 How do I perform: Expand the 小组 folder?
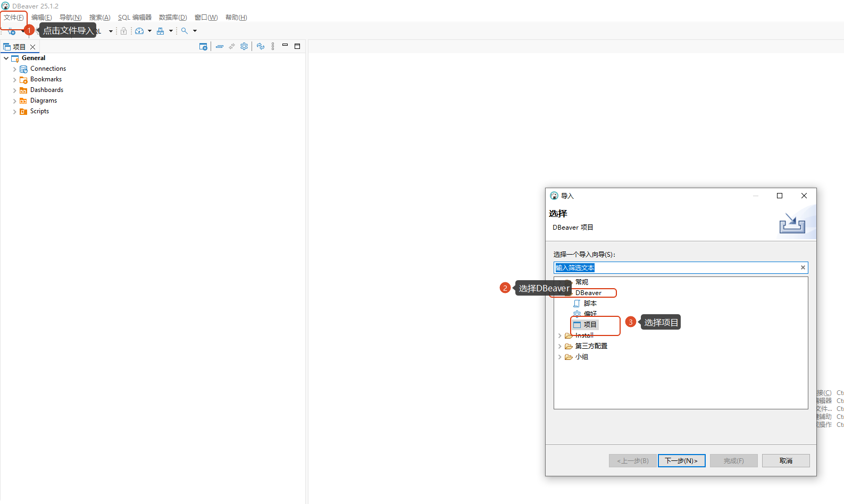[x=559, y=357]
